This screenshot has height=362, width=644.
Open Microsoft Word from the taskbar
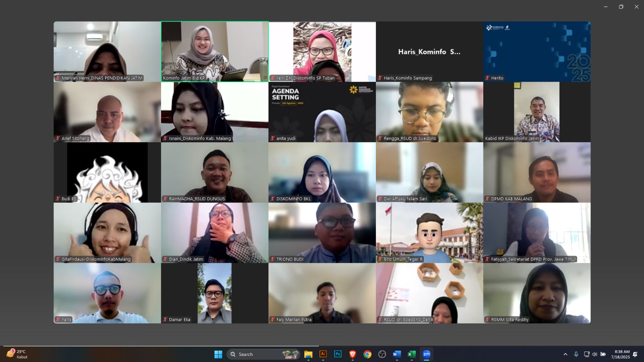(397, 354)
